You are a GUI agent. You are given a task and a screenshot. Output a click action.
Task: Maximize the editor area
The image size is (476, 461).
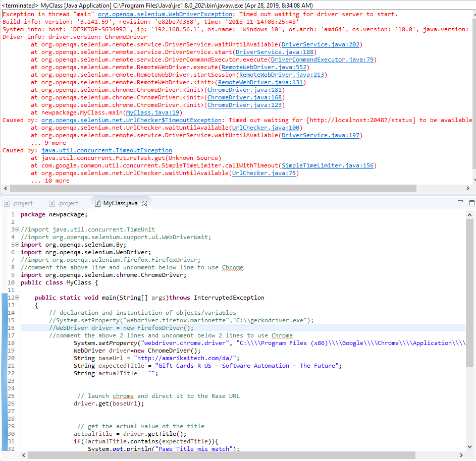[472, 203]
